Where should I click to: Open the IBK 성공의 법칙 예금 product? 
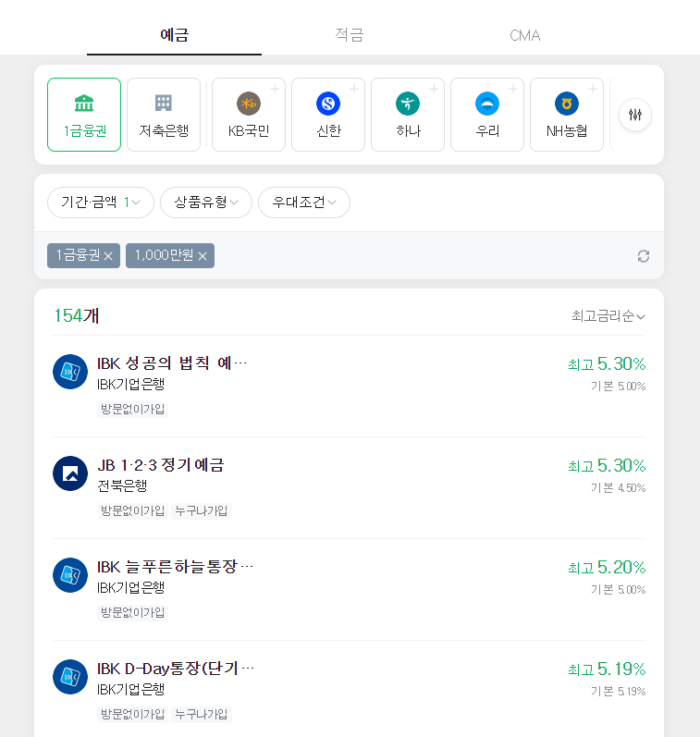[x=349, y=387]
